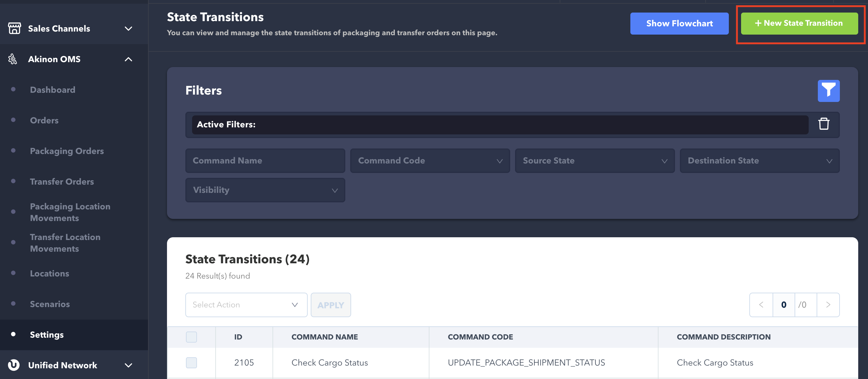This screenshot has width=868, height=379.
Task: Toggle the blue filter funnel icon
Action: click(x=828, y=91)
